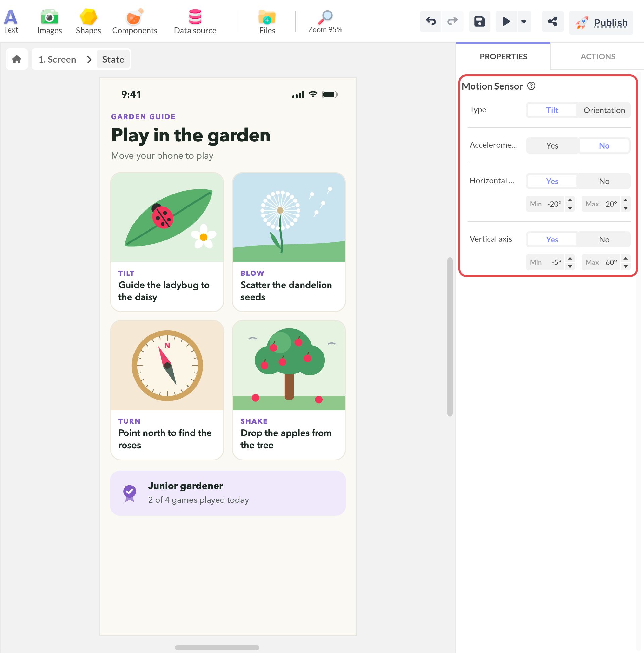Select the Text tool
The image size is (644, 653).
click(x=11, y=22)
